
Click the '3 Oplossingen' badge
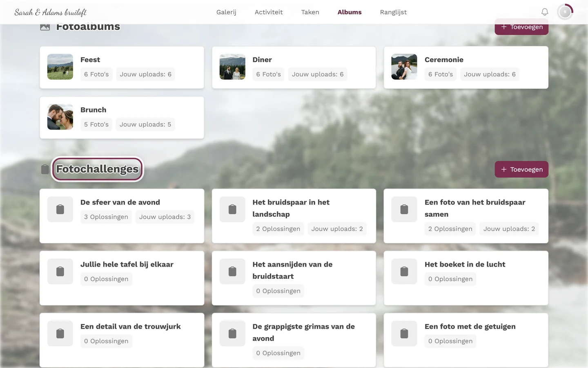coord(106,217)
